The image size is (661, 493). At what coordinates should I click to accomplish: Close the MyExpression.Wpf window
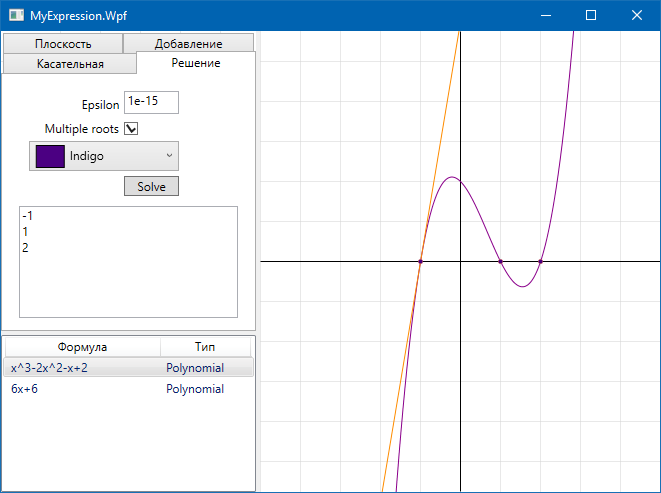pos(637,16)
